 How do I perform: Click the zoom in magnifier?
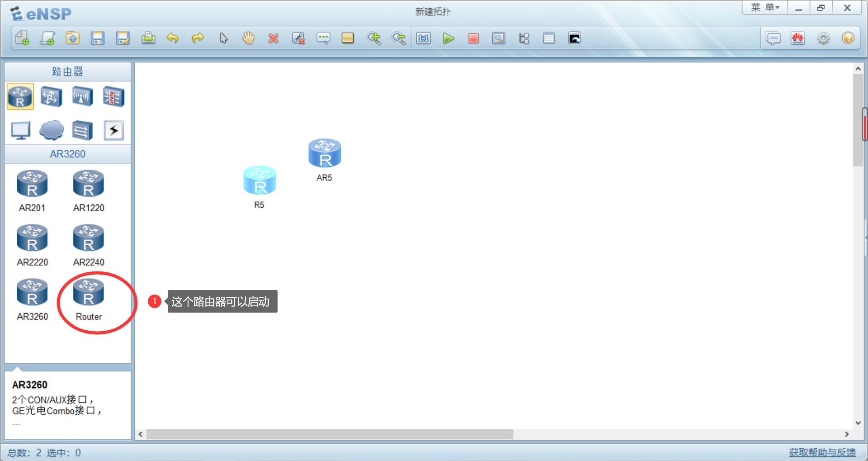(x=374, y=38)
